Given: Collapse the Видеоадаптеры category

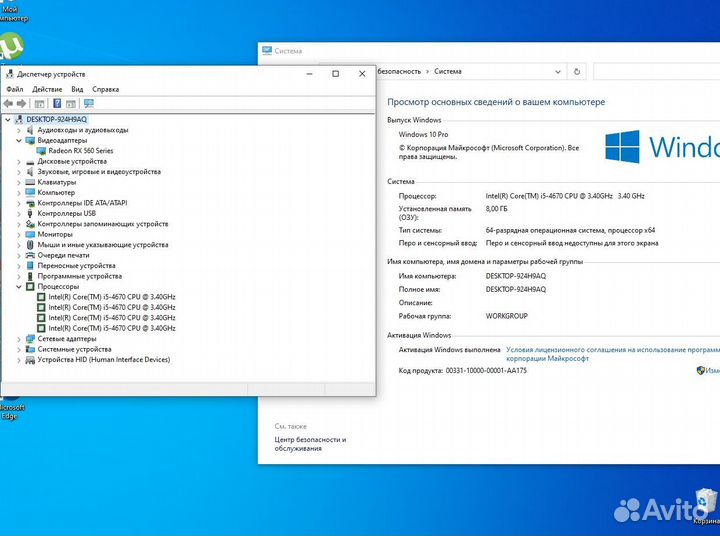Looking at the screenshot, I should click(x=19, y=141).
